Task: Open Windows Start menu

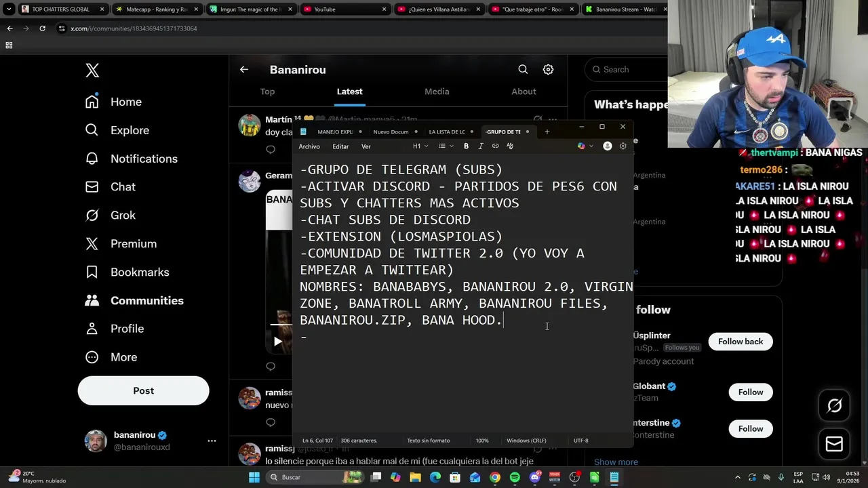Action: [254, 477]
